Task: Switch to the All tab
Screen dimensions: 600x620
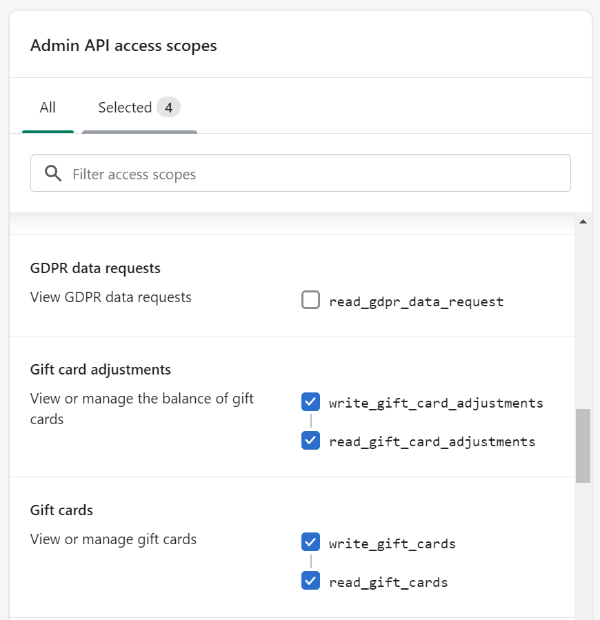Action: point(48,108)
